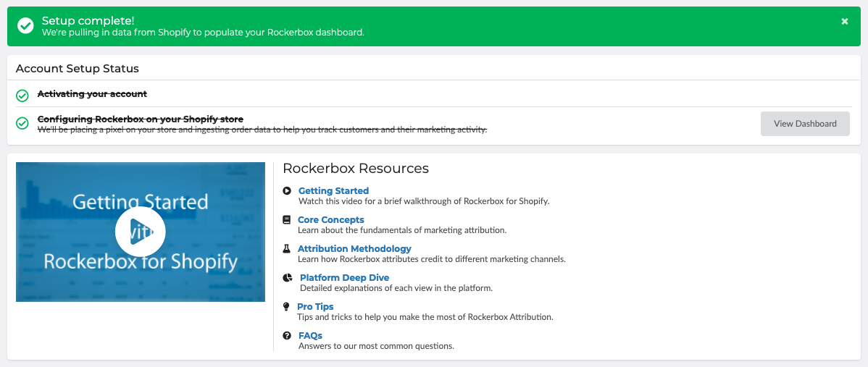Click Configuring Rockerbox on your Shopify store text

[140, 119]
